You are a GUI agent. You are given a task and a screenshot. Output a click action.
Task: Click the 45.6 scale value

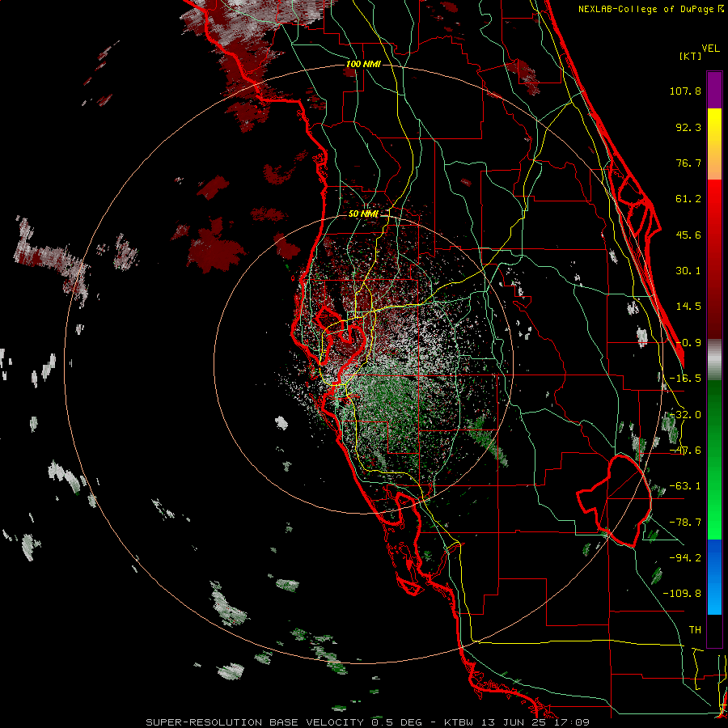[x=688, y=235]
